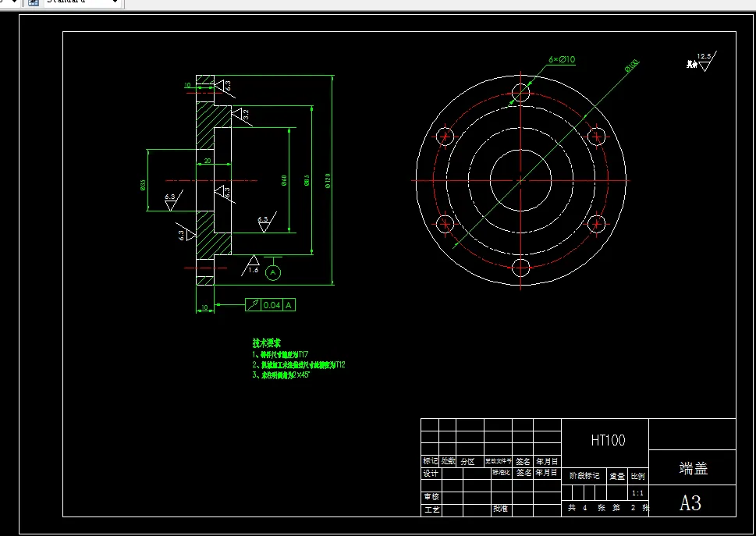Click the 处数 title block cell
Viewport: 756px width, 536px height.
pos(448,461)
